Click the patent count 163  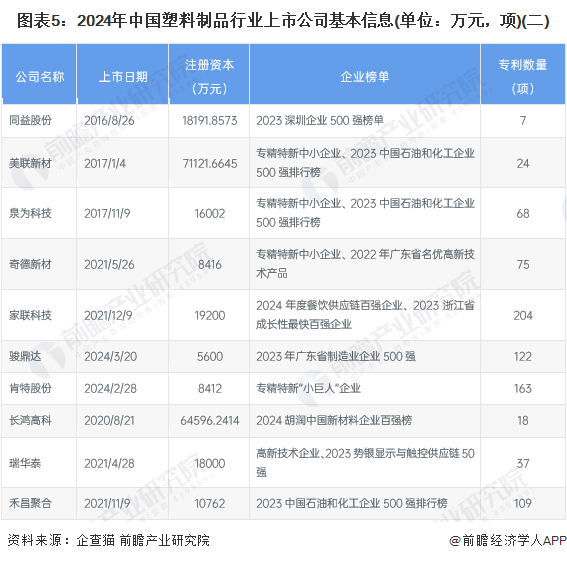pos(523,388)
